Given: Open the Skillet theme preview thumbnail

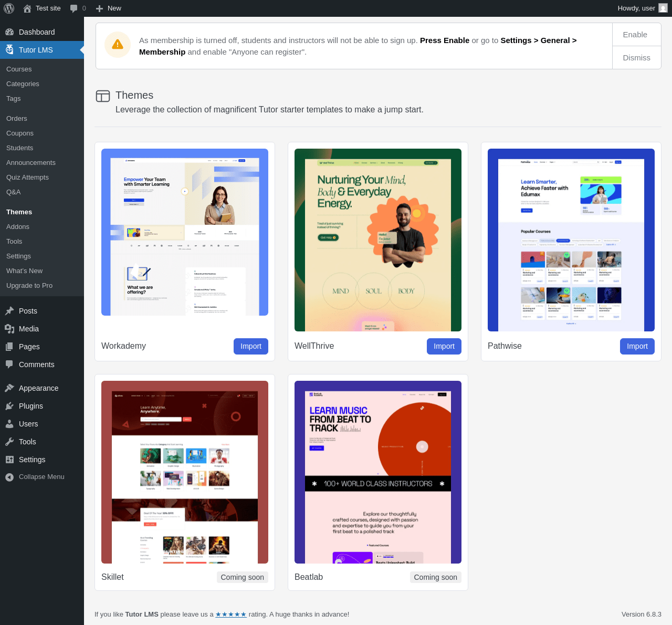Looking at the screenshot, I should point(185,472).
